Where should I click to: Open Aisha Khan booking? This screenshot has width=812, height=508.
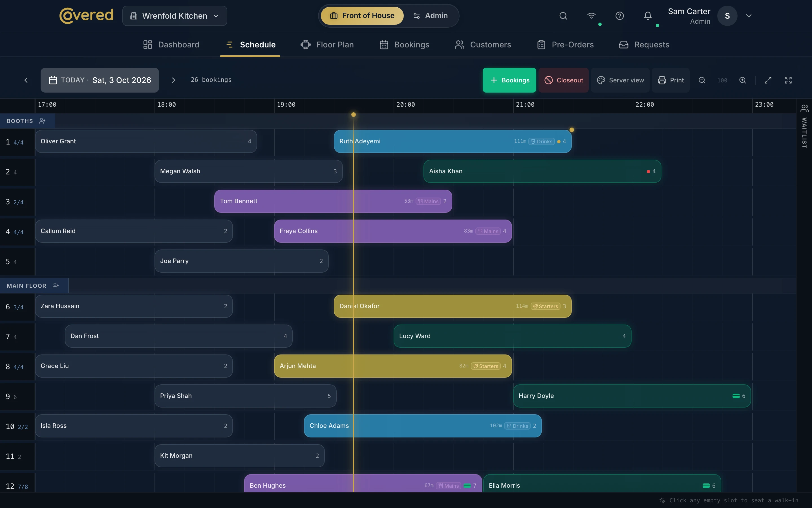(542, 171)
